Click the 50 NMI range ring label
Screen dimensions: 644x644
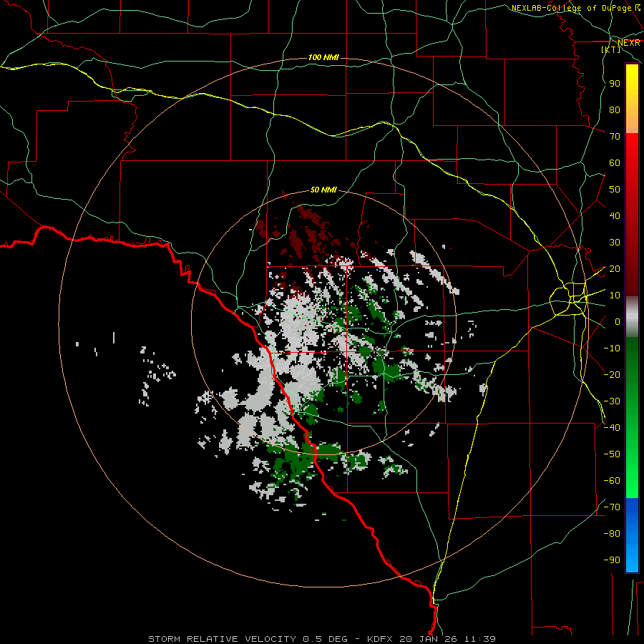coord(323,190)
